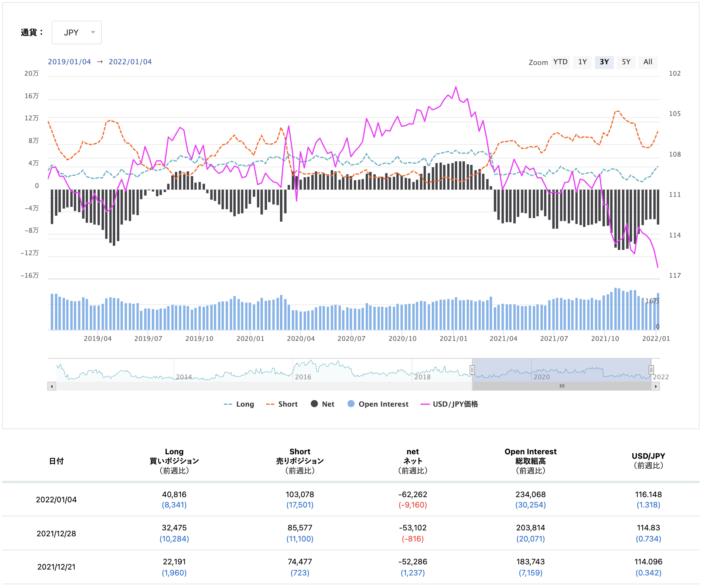
Task: Click the 2016 label in navigator
Action: [303, 377]
